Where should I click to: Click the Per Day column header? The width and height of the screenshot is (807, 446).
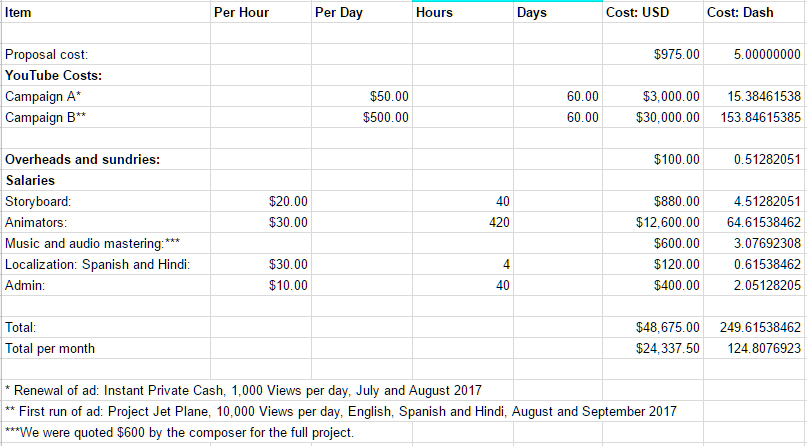coord(362,12)
